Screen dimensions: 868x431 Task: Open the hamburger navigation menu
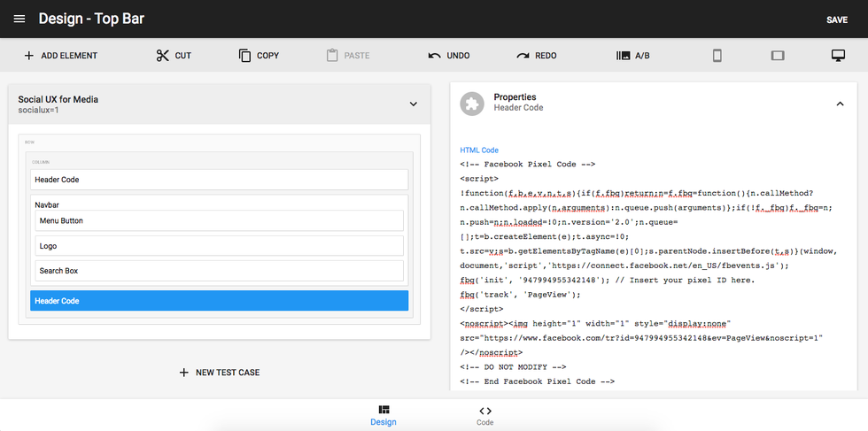pyautogui.click(x=19, y=19)
